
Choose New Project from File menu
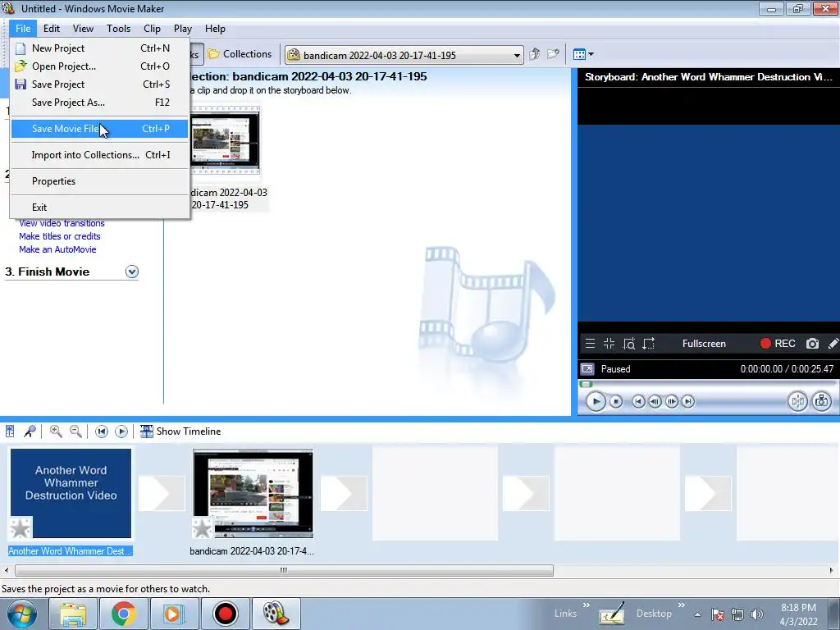99,48
